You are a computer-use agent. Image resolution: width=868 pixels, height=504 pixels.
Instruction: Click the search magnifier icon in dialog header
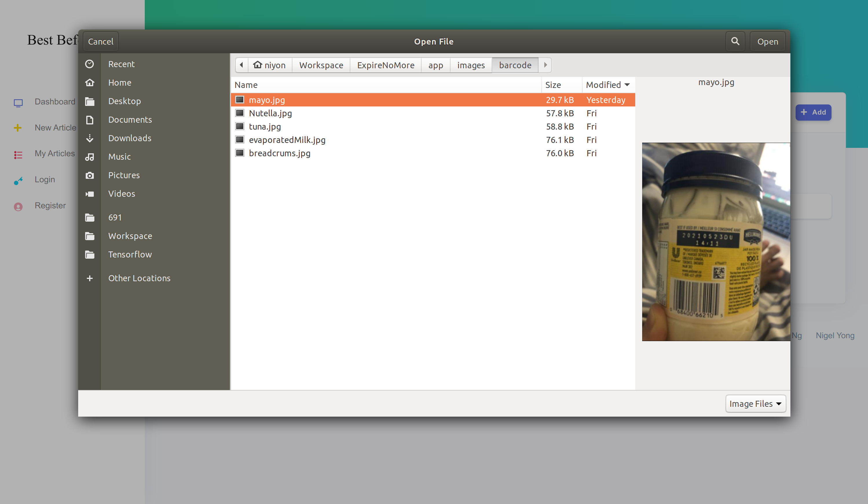point(735,41)
